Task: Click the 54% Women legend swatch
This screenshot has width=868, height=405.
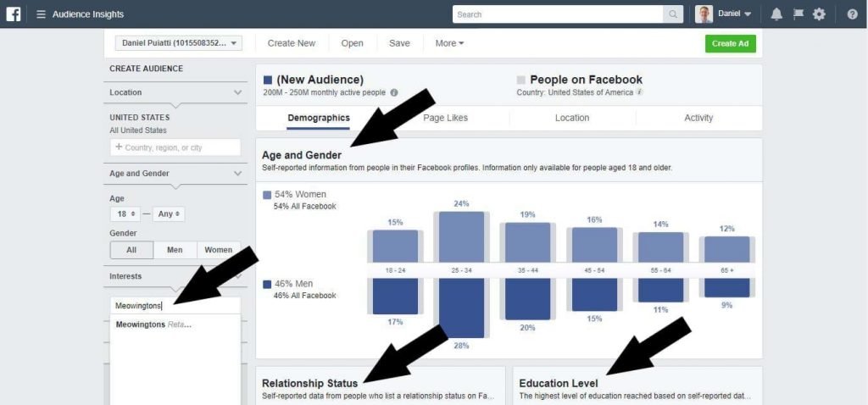Action: click(267, 195)
